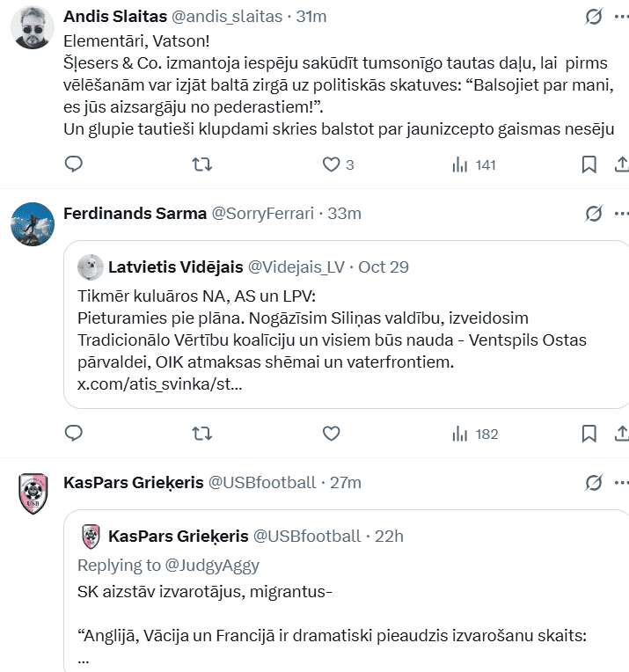
Task: Repost Ferdinands Sarma's quote tweet
Action: (x=201, y=433)
